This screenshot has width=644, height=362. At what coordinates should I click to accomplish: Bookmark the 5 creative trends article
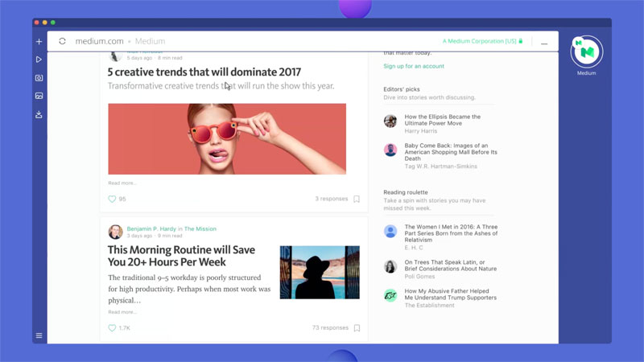click(357, 199)
